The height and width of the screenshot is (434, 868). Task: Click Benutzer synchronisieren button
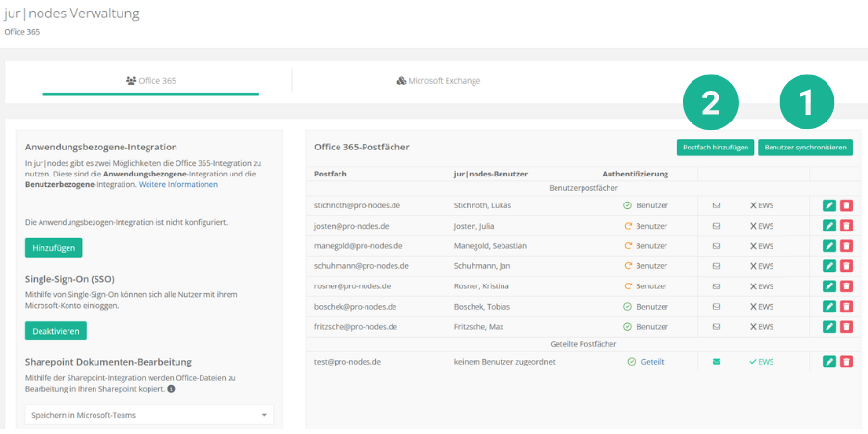point(804,148)
